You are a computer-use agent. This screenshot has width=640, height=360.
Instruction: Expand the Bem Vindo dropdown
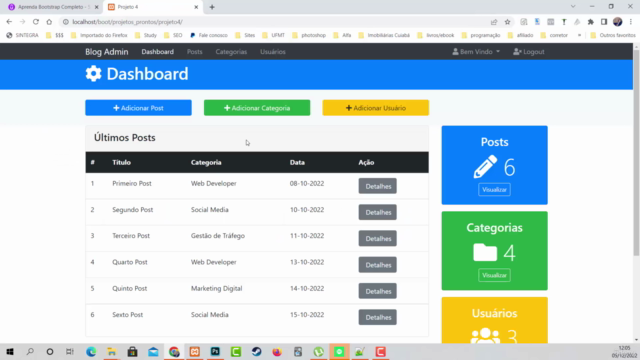click(x=476, y=52)
